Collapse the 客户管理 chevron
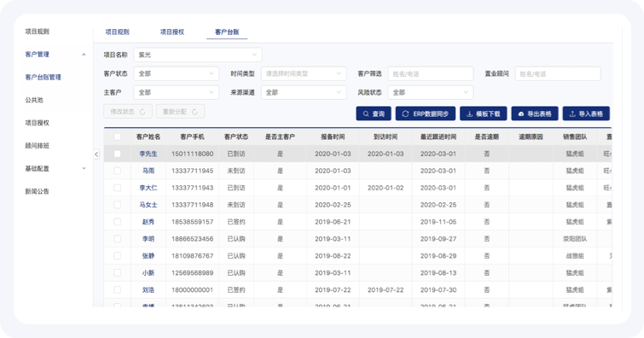The height and width of the screenshot is (338, 644). (x=84, y=55)
